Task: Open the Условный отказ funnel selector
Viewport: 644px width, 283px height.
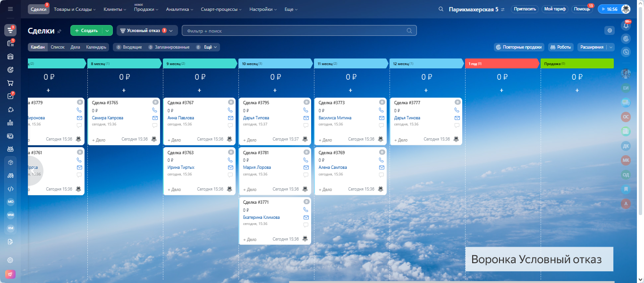Action: [x=147, y=31]
